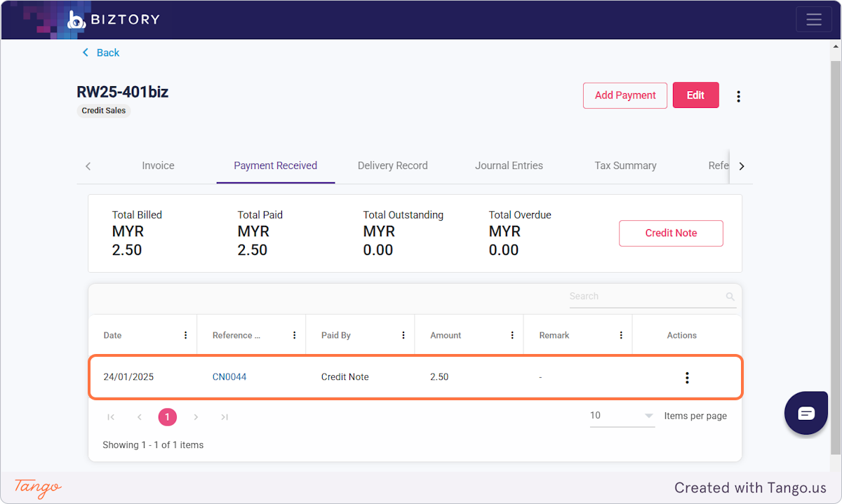Open the items per page dropdown
Image resolution: width=842 pixels, height=504 pixels.
622,416
